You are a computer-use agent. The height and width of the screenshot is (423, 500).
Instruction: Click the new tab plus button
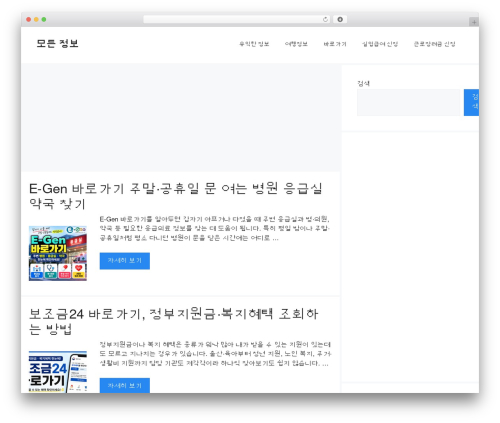[x=474, y=22]
